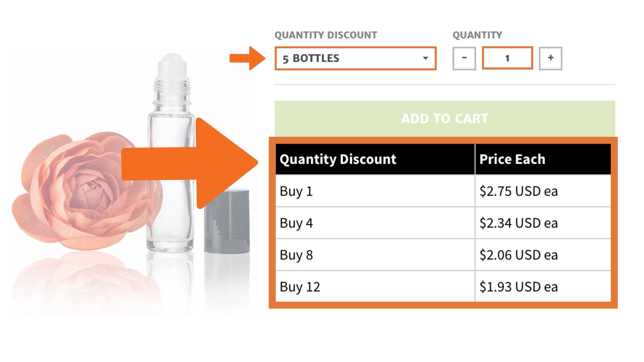Click the Quantity Discount table header
The width and height of the screenshot is (644, 362).
pos(375,159)
